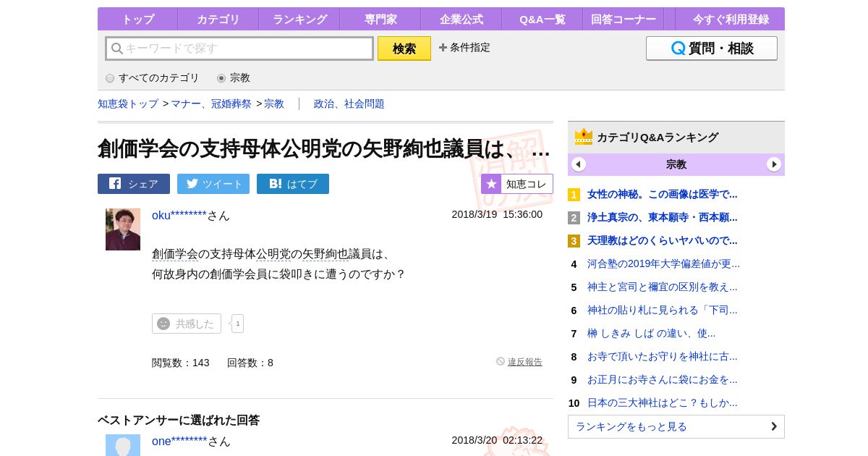Click the 公明党 keyword link

273,254
